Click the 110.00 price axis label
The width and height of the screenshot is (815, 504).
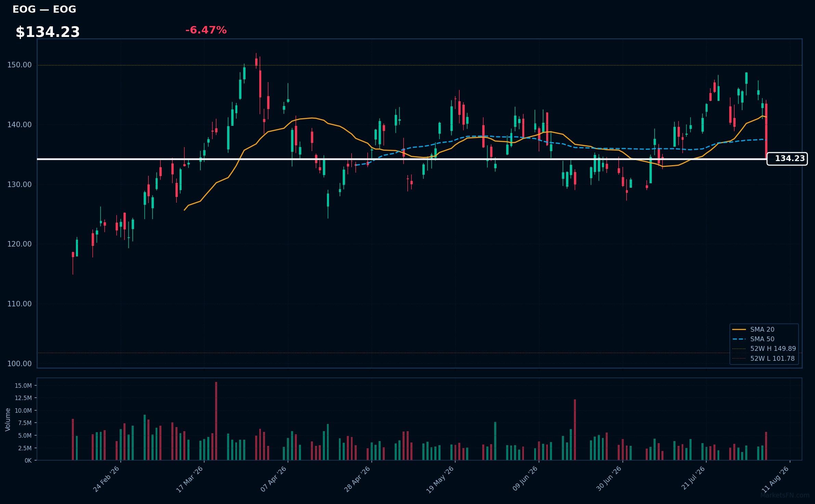click(19, 304)
